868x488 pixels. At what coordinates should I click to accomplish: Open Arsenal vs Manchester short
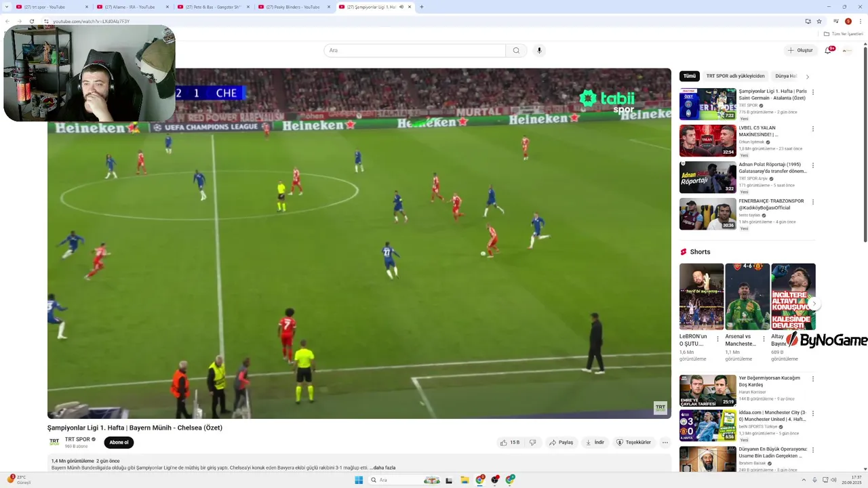coord(747,297)
